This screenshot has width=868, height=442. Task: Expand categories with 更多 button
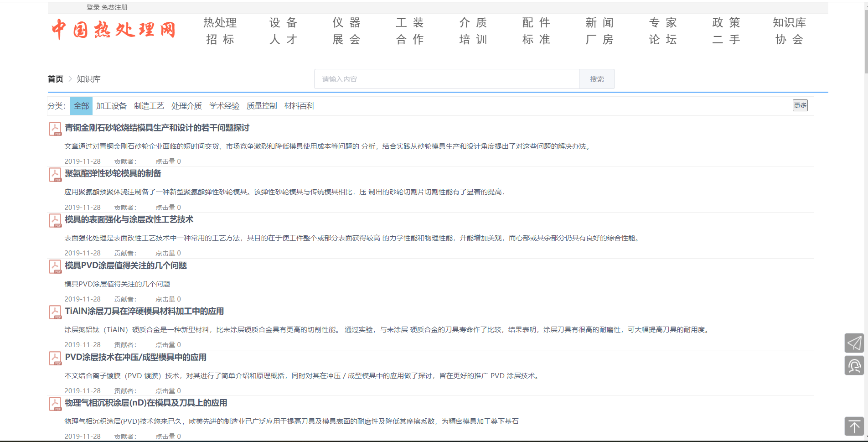[x=800, y=105]
